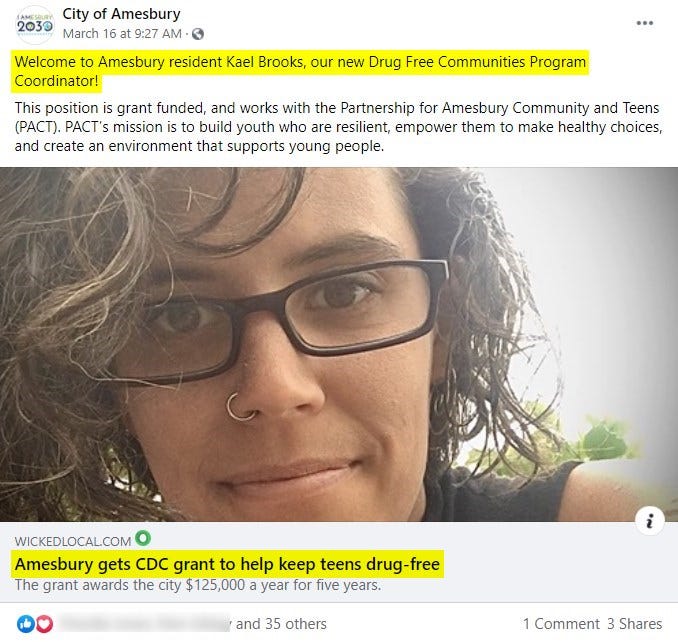Click the red heart Love reaction icon
The height and width of the screenshot is (642, 678).
pos(44,624)
